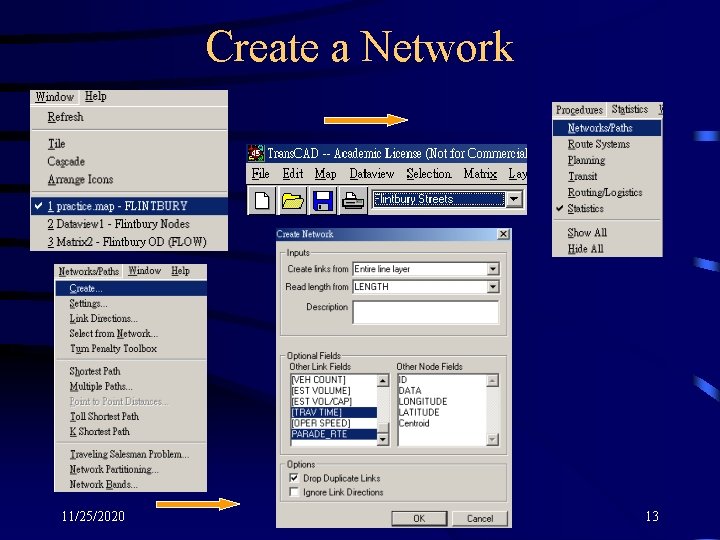Screen dimensions: 720x540
Task: Select Centroid node field
Action: (x=442, y=423)
